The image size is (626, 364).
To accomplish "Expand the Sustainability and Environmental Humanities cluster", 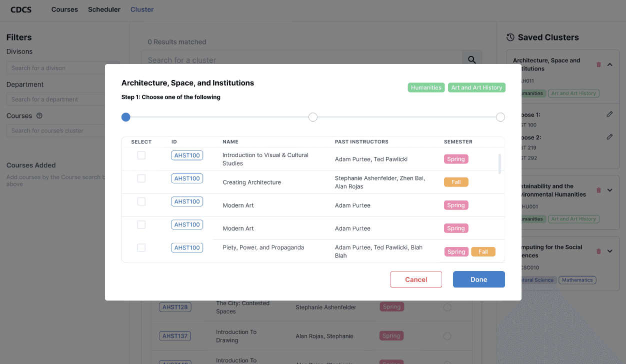I will 610,190.
